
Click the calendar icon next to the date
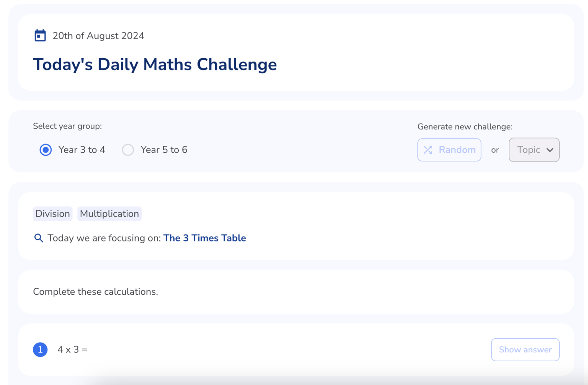click(x=40, y=35)
